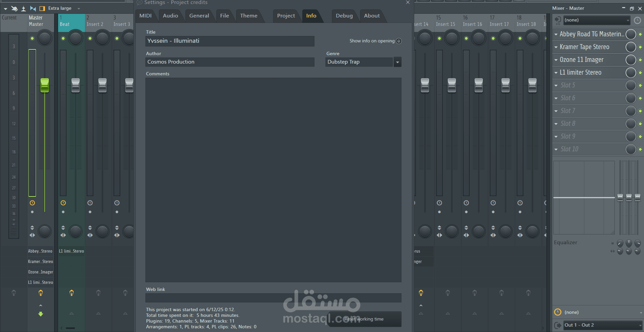This screenshot has width=644, height=332.
Task: Open the File settings tab
Action: click(x=224, y=16)
